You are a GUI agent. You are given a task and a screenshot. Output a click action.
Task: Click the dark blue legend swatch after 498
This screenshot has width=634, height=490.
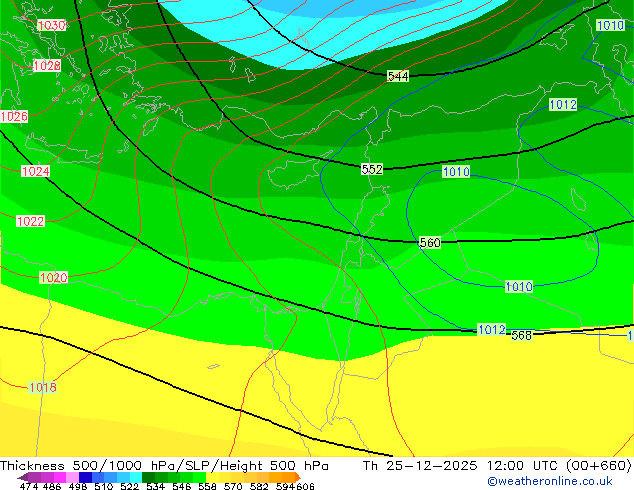click(85, 477)
